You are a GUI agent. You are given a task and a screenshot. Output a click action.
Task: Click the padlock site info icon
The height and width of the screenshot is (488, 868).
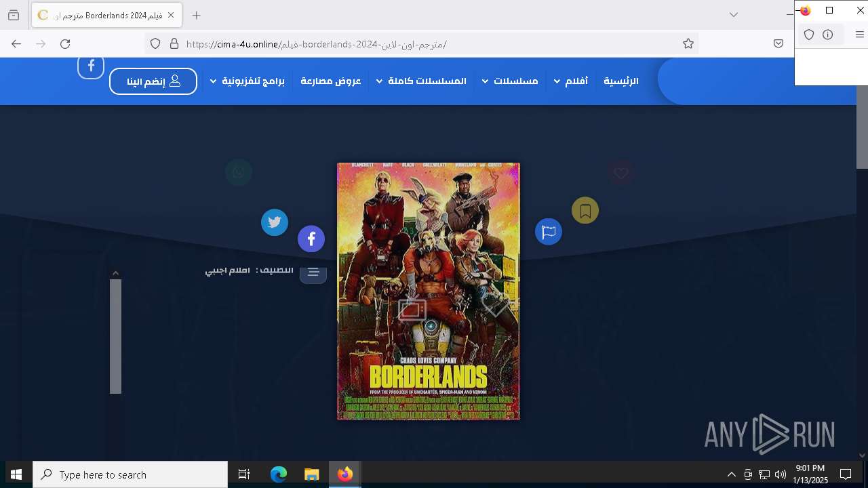[174, 43]
